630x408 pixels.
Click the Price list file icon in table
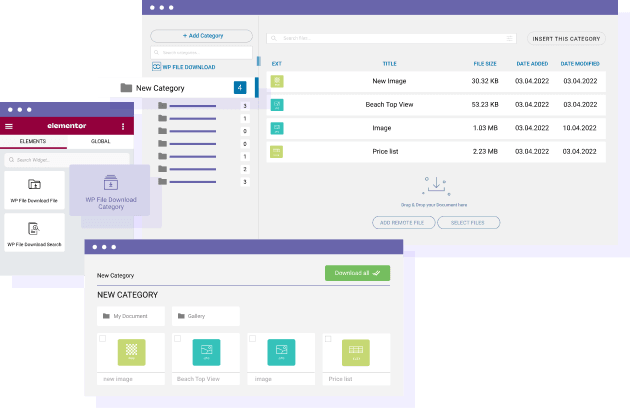tap(277, 151)
